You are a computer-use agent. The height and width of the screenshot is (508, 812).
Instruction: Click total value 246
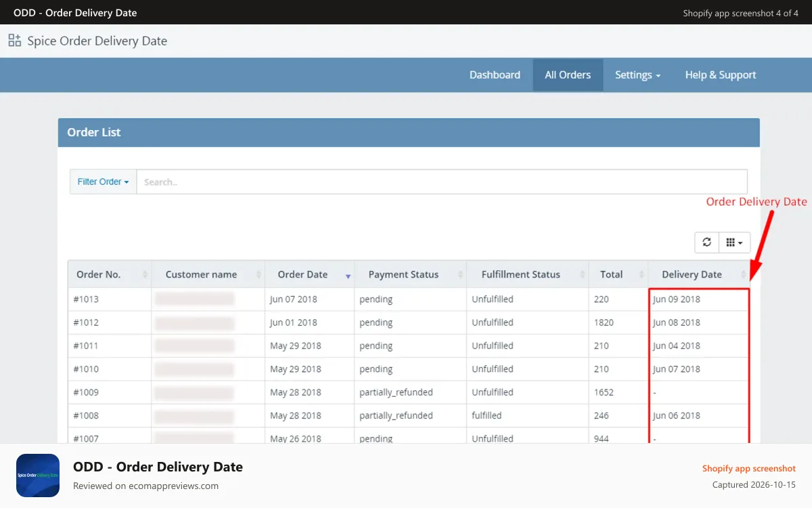601,415
